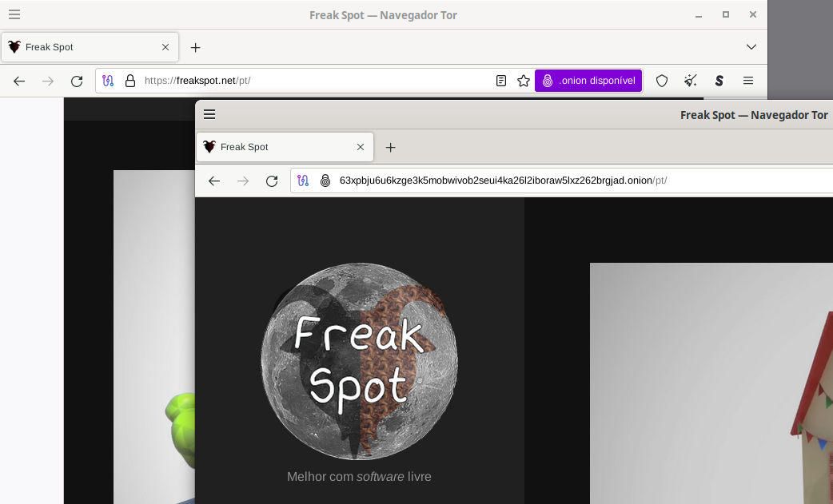Open the application menu right of NoScript
Image resolution: width=833 pixels, height=504 pixels.
(x=748, y=81)
